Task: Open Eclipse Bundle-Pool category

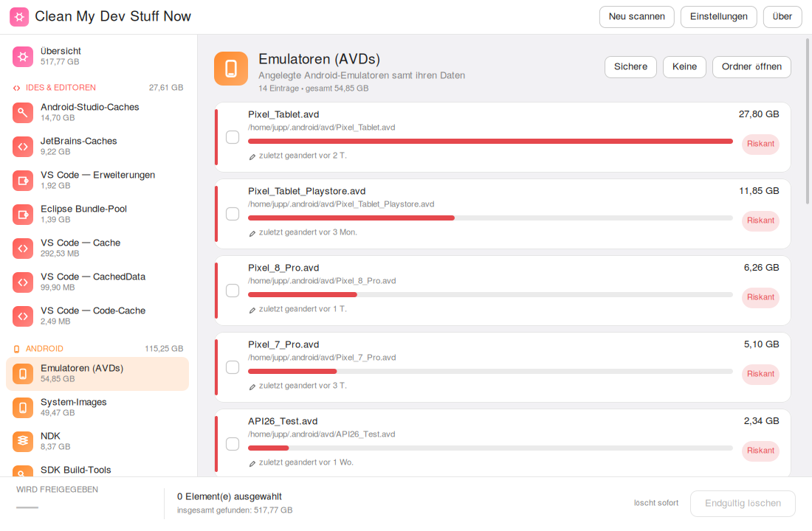Action: click(x=97, y=215)
